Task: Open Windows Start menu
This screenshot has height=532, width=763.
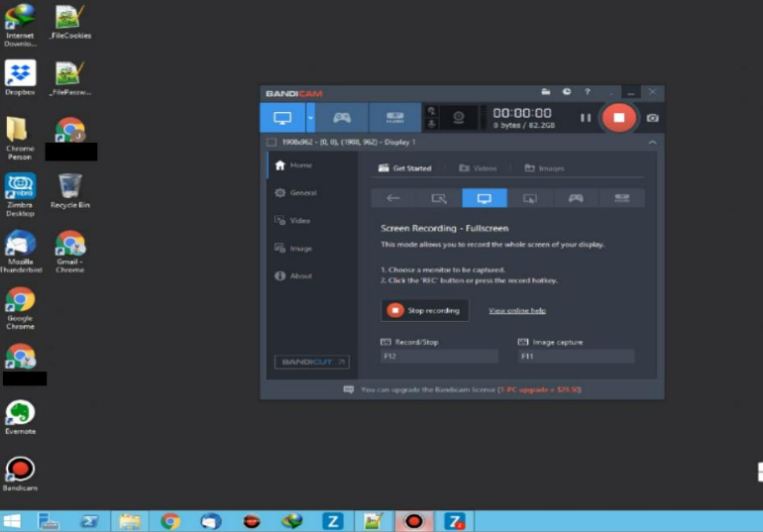Action: pyautogui.click(x=12, y=521)
